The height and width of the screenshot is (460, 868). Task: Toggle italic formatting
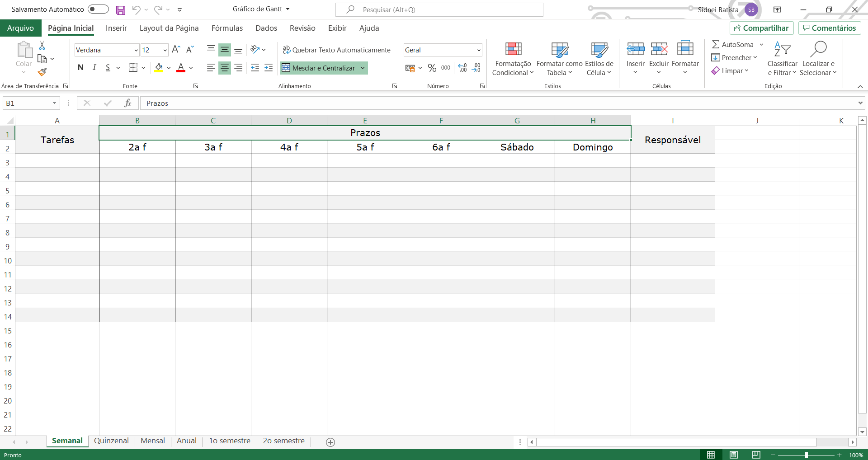point(94,68)
